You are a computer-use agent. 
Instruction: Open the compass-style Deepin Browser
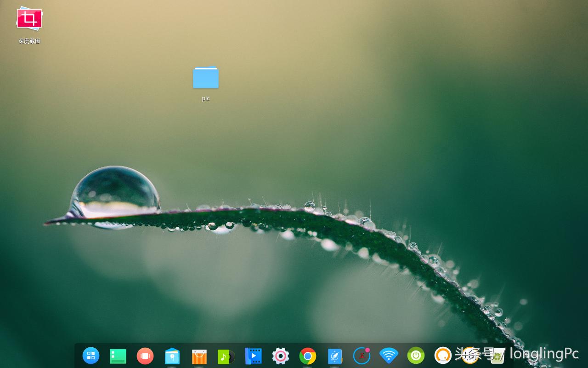tap(334, 356)
